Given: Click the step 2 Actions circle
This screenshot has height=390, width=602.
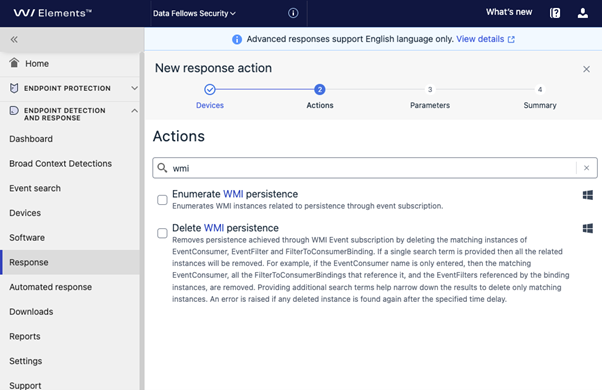Looking at the screenshot, I should [x=319, y=89].
